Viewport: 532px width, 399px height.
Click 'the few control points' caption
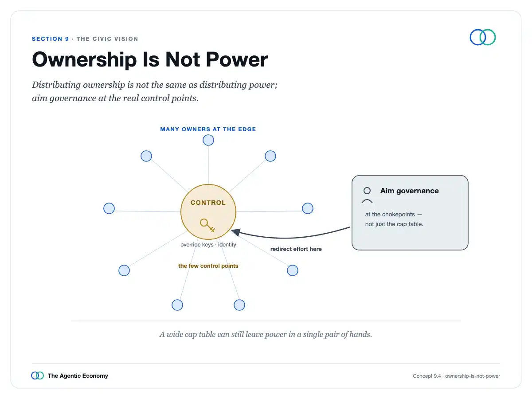pyautogui.click(x=208, y=266)
